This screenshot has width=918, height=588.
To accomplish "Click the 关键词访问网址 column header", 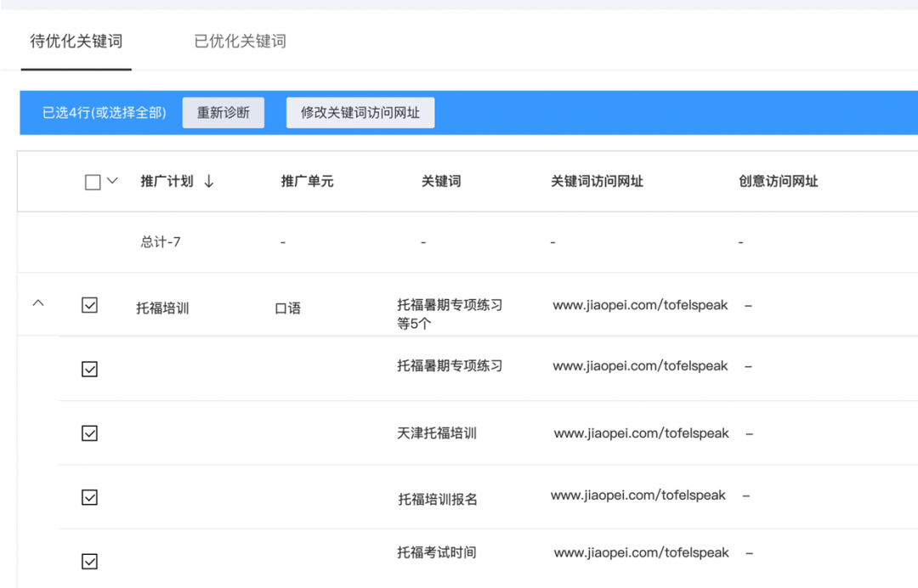I will [x=598, y=181].
